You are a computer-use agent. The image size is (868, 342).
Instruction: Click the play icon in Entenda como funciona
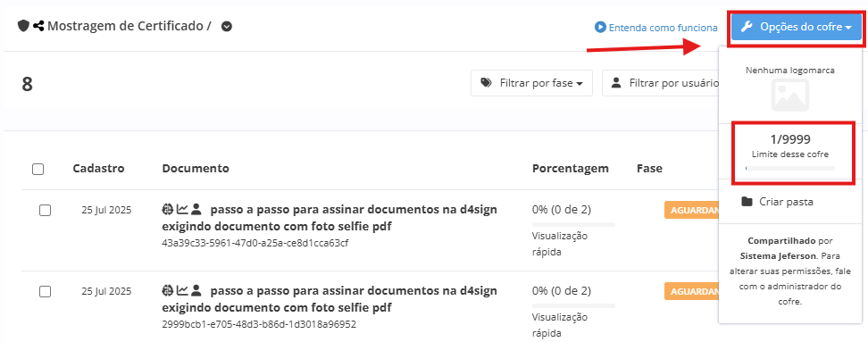(x=600, y=27)
